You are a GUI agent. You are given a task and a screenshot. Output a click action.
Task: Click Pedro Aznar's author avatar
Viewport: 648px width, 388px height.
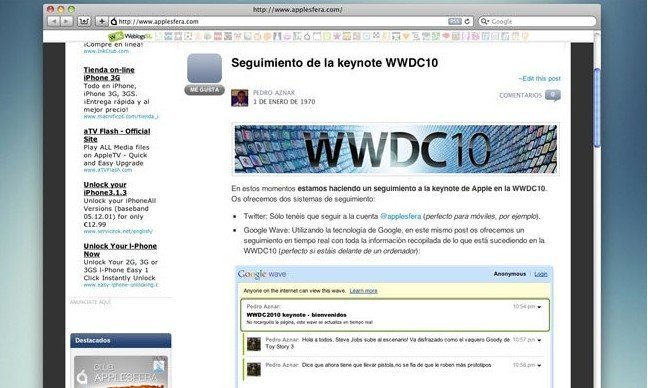coord(240,98)
